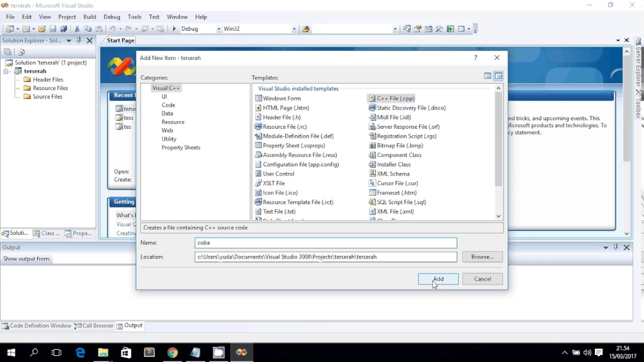Click the dialog help question mark
Screen dimensions: 644x362
[x=475, y=58]
